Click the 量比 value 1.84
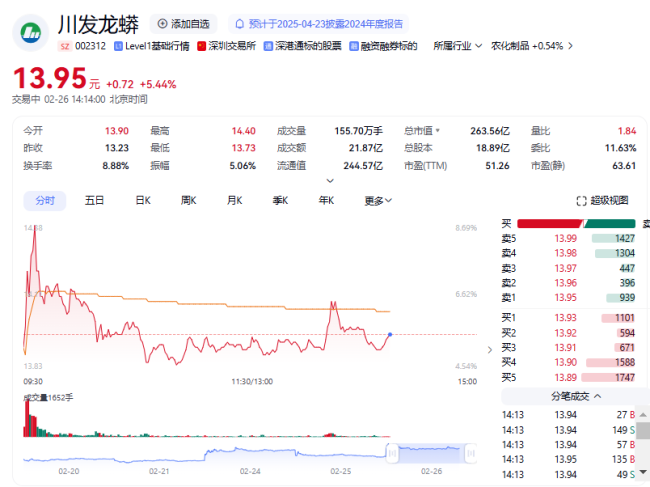650x487 pixels. click(x=627, y=131)
